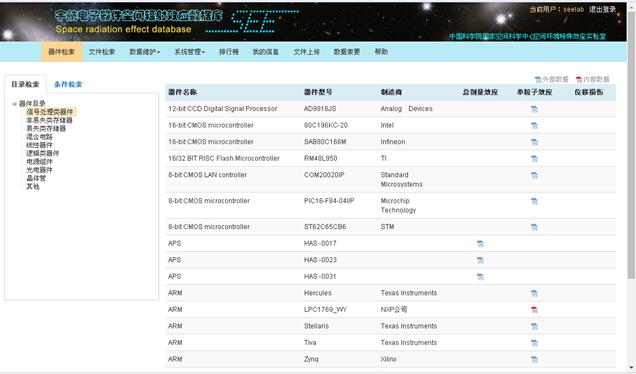Click the 退出登录 logout link

603,9
